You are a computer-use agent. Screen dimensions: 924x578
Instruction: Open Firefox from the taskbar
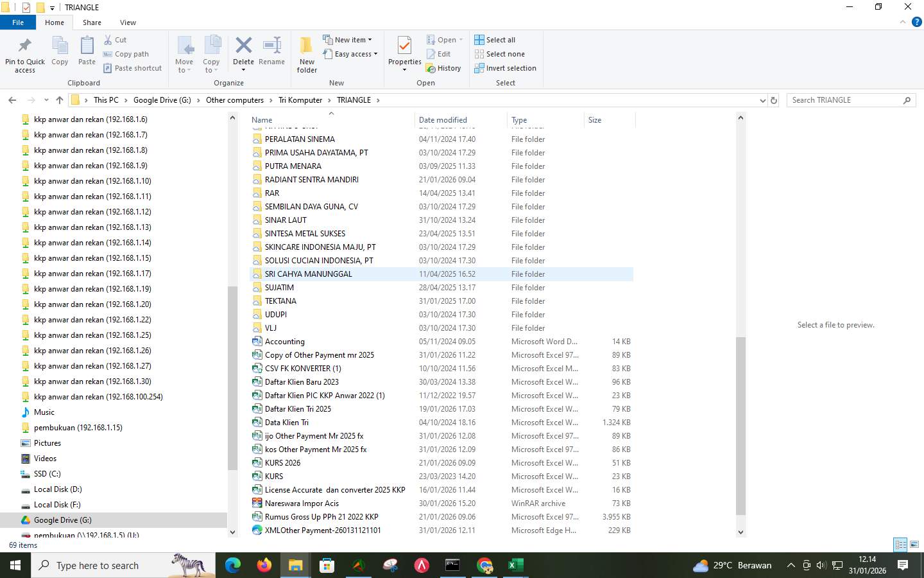(263, 566)
